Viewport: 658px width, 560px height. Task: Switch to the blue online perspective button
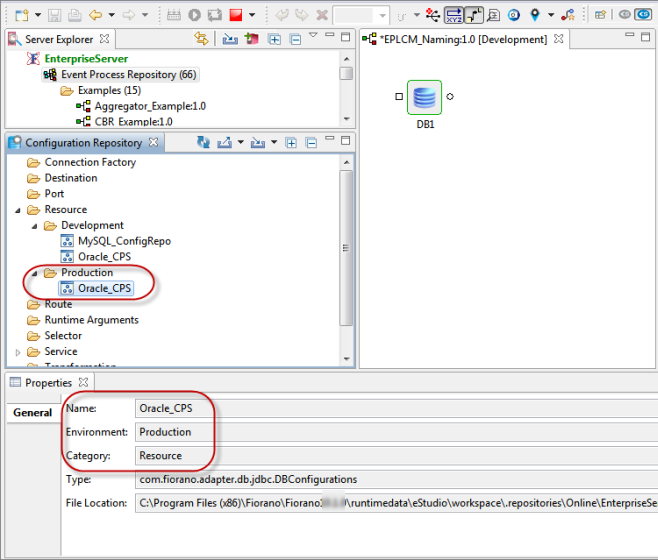point(643,15)
